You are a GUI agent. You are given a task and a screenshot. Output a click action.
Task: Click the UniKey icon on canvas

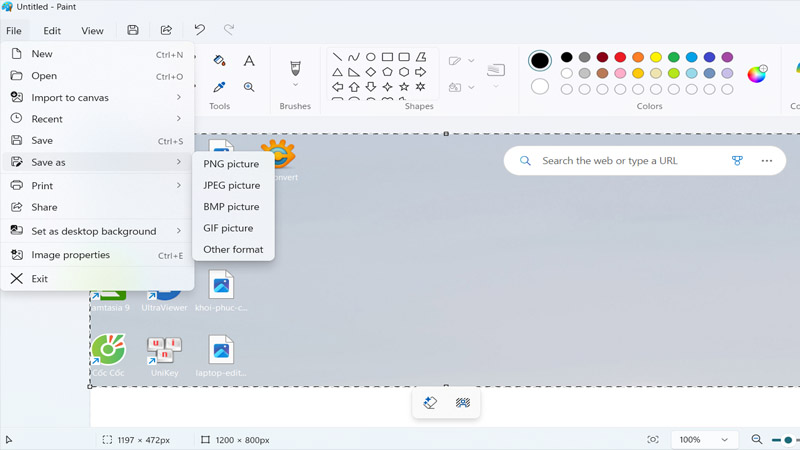pyautogui.click(x=164, y=351)
